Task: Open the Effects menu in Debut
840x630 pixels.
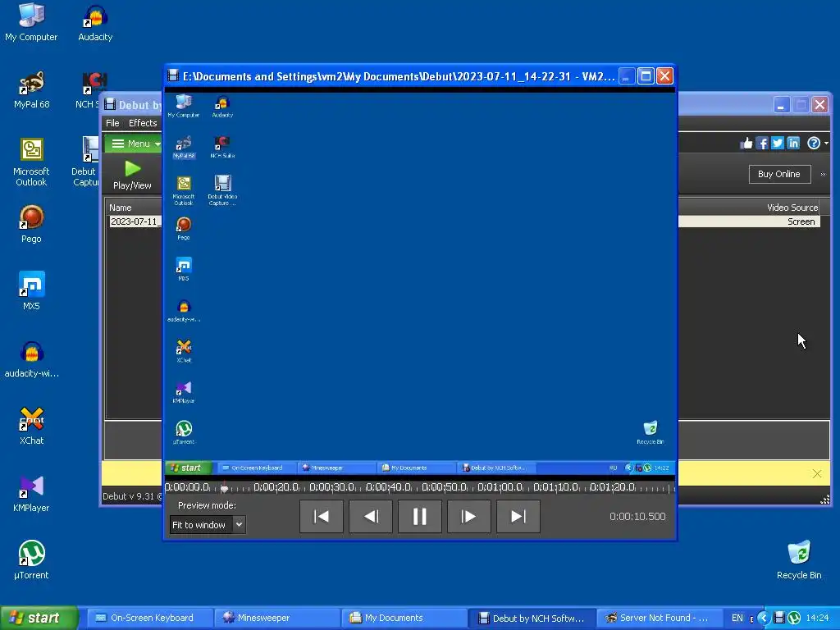Action: coord(143,123)
